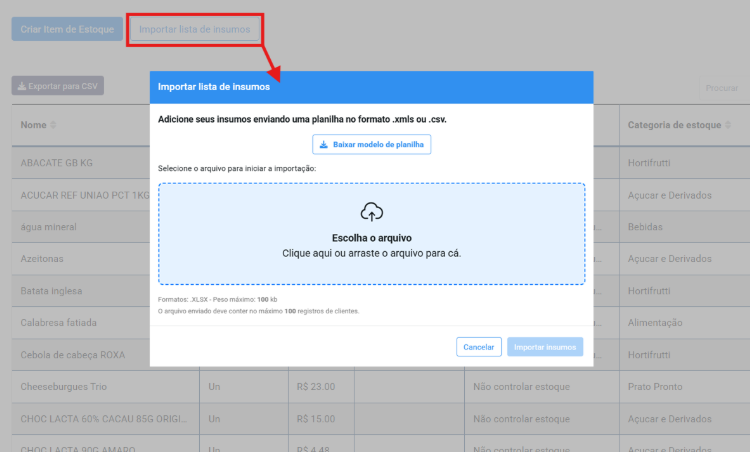
Task: Click the Exportar para CSV button
Action: pos(58,87)
